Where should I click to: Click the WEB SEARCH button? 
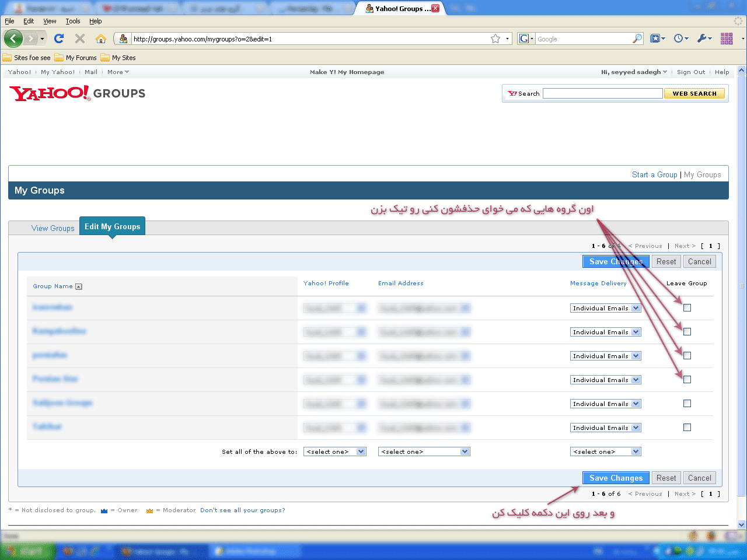pyautogui.click(x=694, y=93)
